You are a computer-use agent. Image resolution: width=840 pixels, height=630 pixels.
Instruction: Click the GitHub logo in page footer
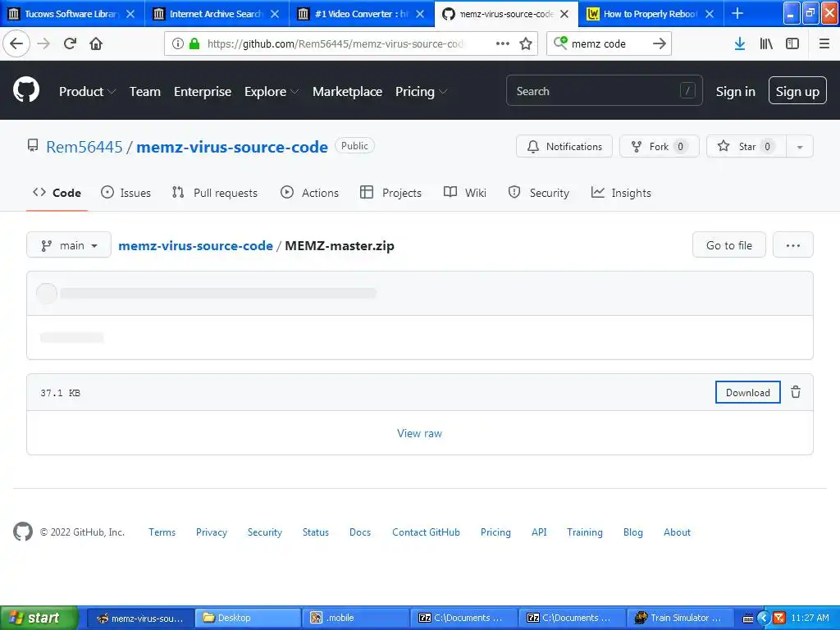[x=23, y=532]
